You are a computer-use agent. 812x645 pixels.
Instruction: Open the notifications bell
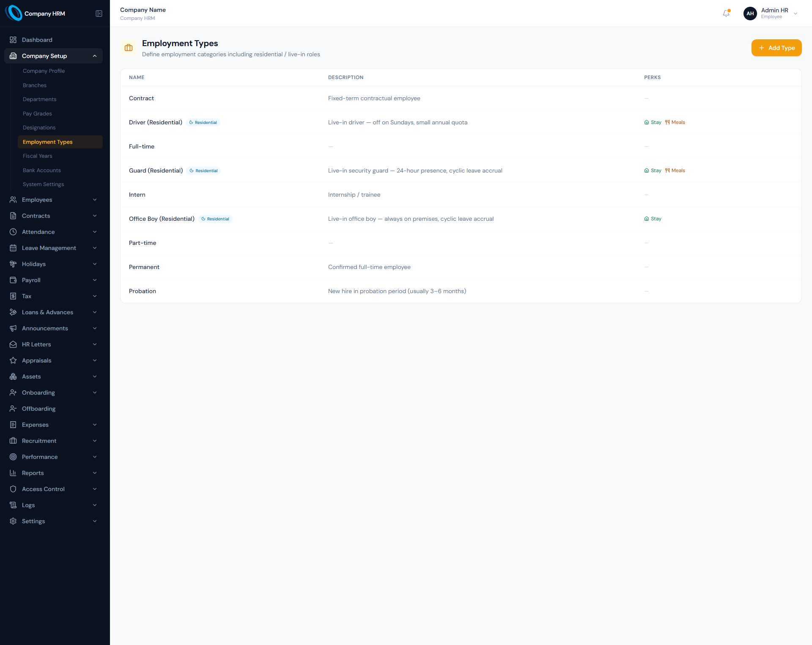pos(726,14)
